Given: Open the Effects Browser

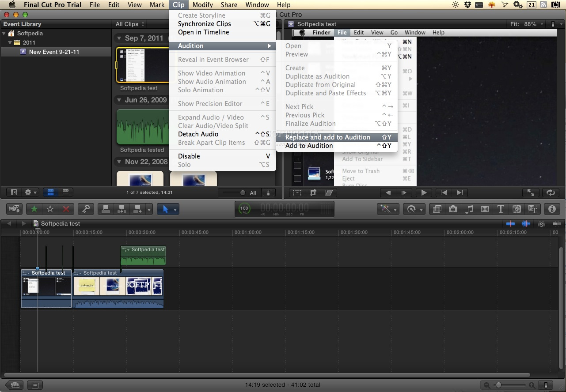Looking at the screenshot, I should click(x=437, y=208).
